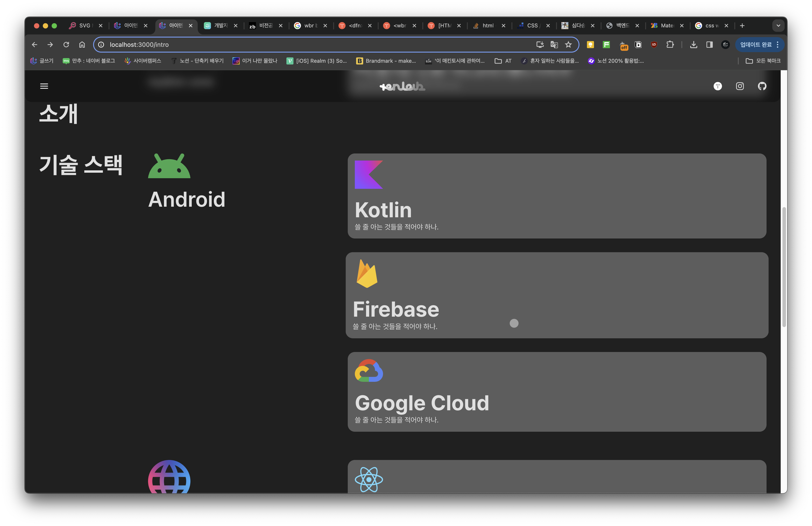Viewport: 812px width, 526px height.
Task: Open the downloads icon in toolbar
Action: click(693, 45)
